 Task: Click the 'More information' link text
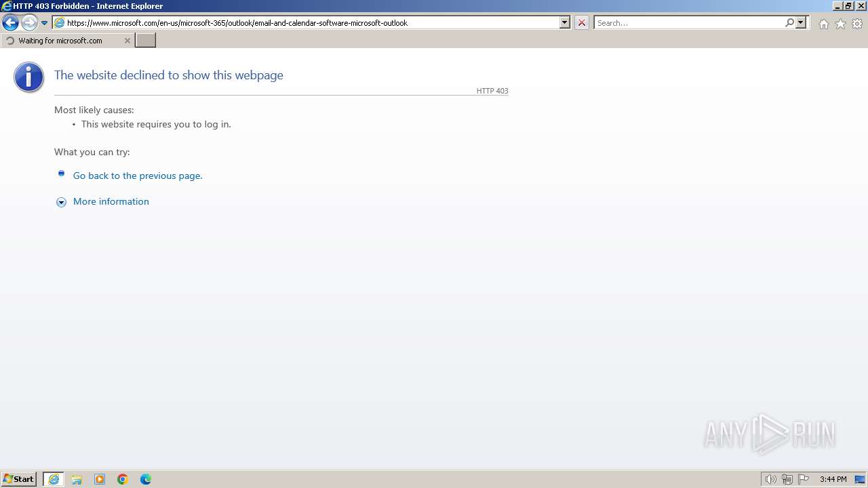pos(111,201)
